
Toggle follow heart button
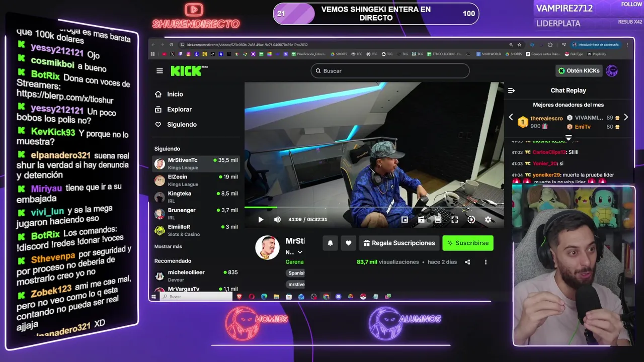point(348,243)
